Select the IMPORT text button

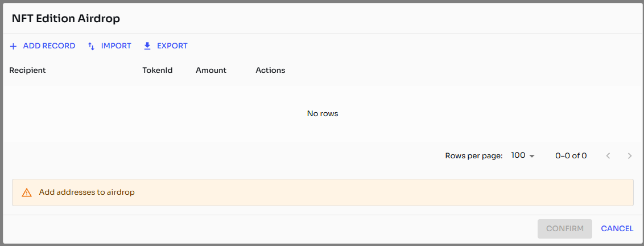pyautogui.click(x=116, y=46)
